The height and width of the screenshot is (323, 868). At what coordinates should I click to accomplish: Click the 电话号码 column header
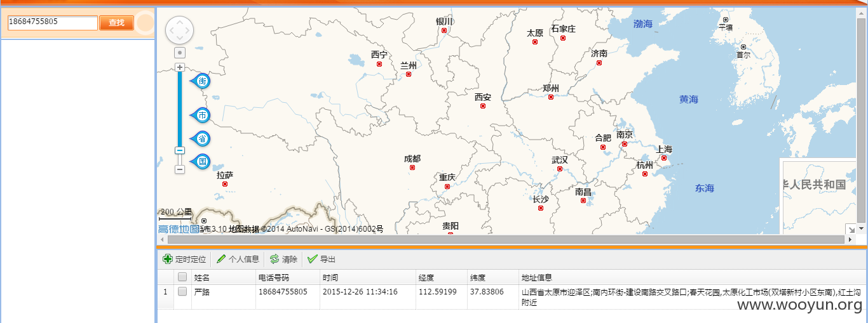coord(288,277)
